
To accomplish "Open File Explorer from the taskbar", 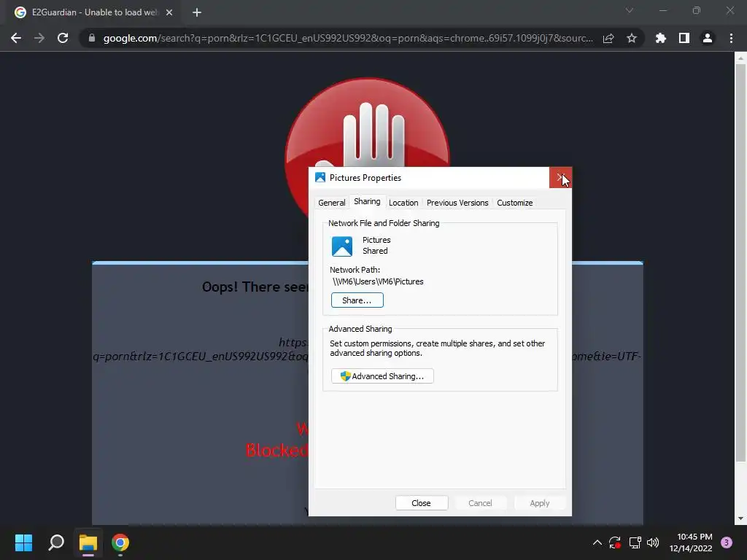I will point(88,542).
